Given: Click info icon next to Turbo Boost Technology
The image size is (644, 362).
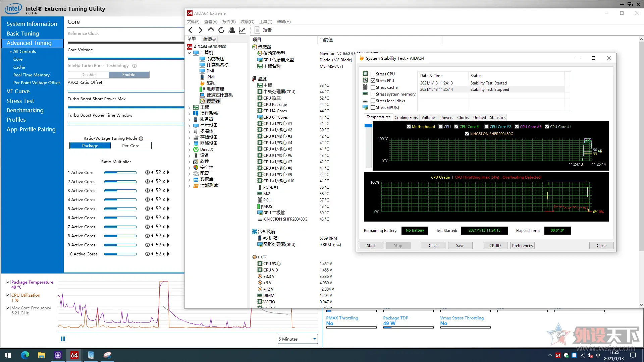Looking at the screenshot, I should [x=134, y=66].
